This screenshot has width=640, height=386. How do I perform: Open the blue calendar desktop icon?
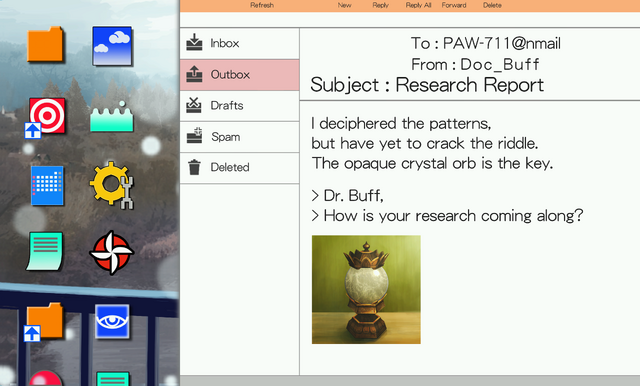coord(47,185)
